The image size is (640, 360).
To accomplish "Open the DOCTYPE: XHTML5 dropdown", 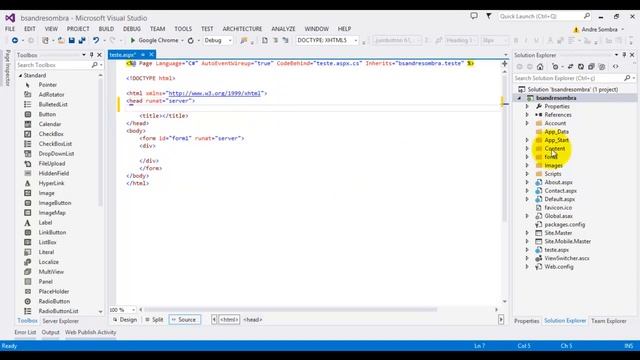I will tap(356, 40).
